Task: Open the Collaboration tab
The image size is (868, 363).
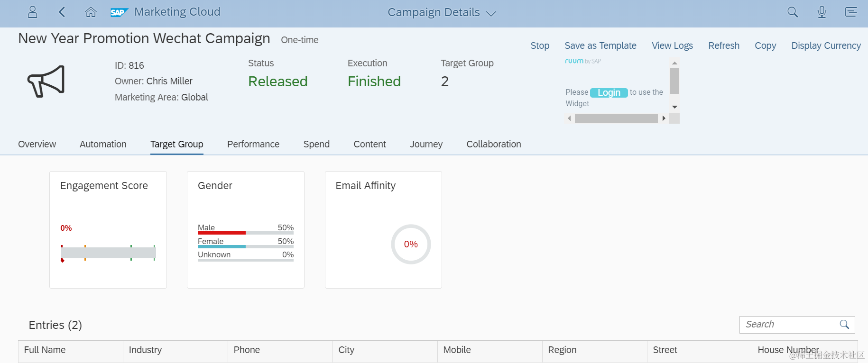Action: [494, 144]
